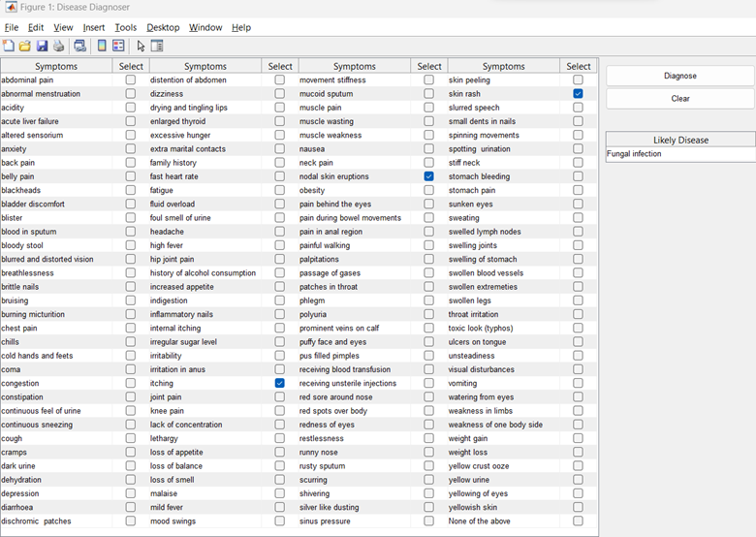Tick the high fever checkbox
This screenshot has height=537, width=756.
pos(280,246)
